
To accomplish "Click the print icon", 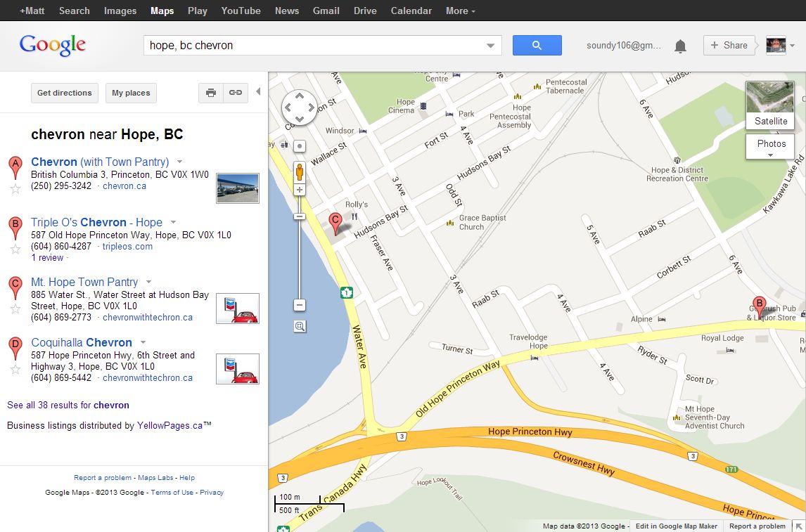I will coord(211,93).
